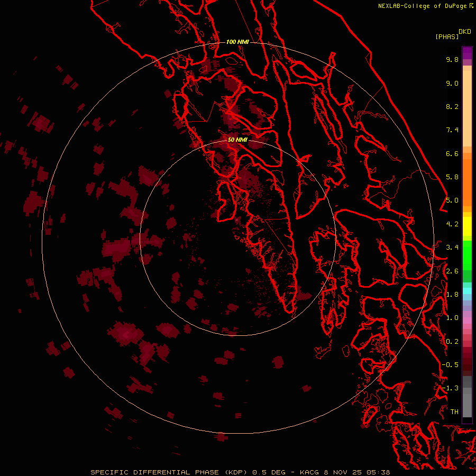476x476 pixels.
Task: Click the 6.6 legend value
Action: click(452, 154)
